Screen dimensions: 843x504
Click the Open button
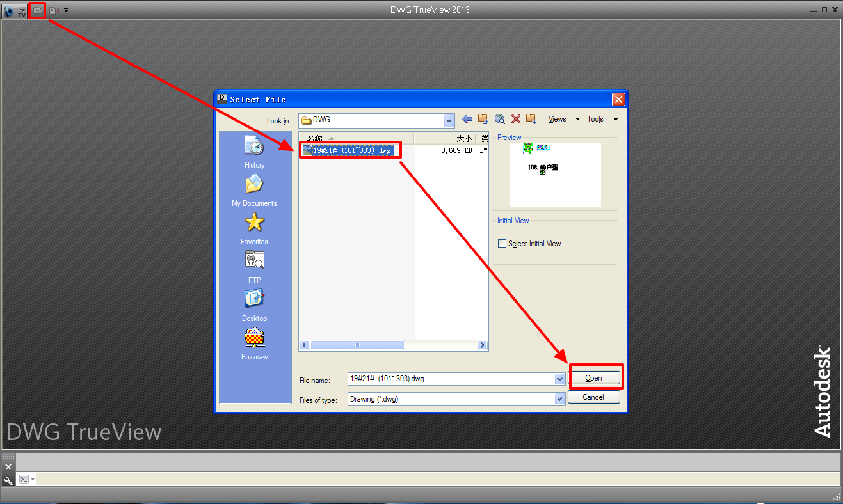[x=594, y=378]
